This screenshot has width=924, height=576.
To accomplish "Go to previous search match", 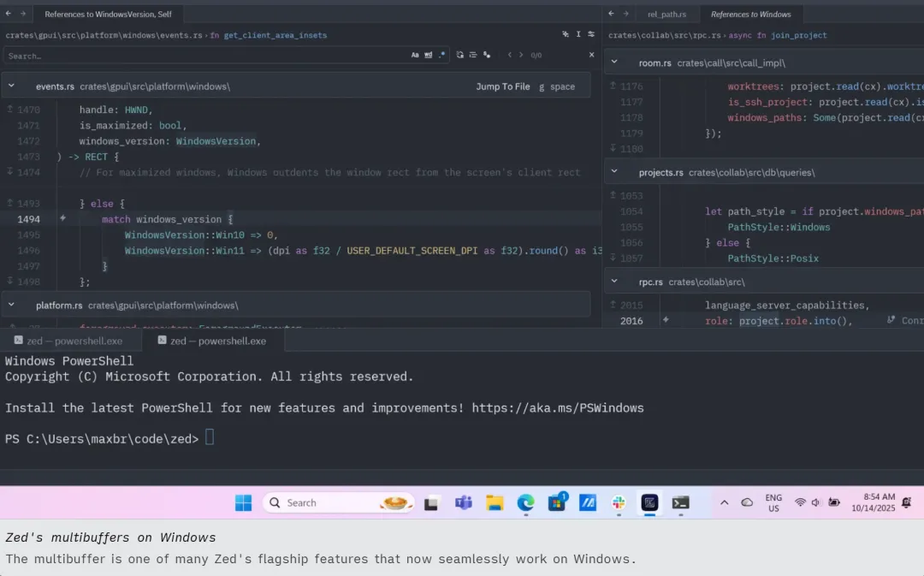I will pyautogui.click(x=510, y=55).
